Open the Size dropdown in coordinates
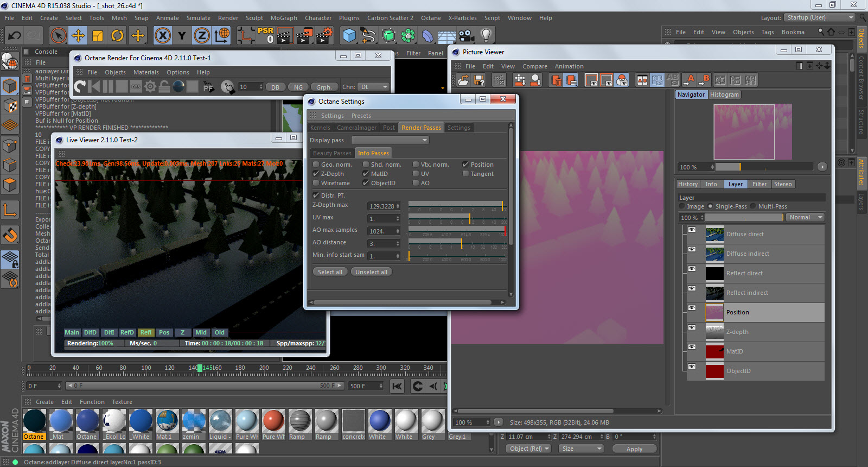 (581, 449)
